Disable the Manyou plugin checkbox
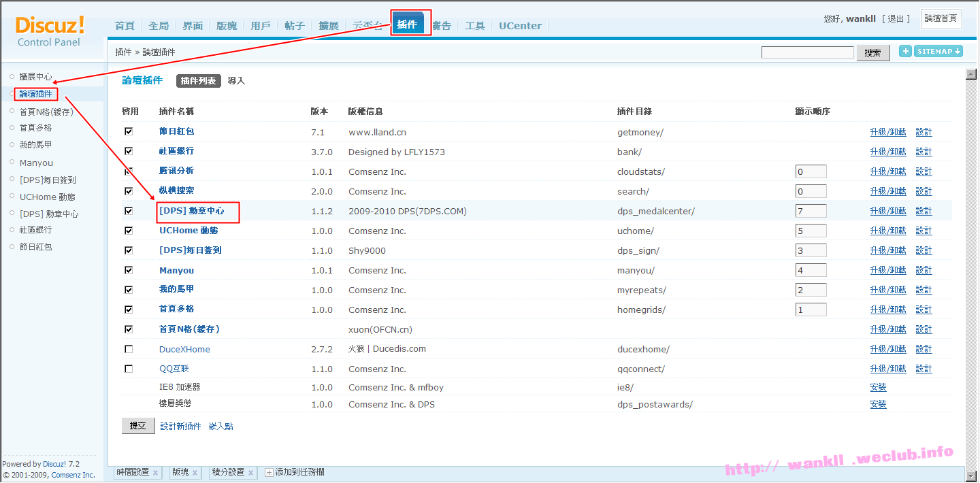Image resolution: width=980 pixels, height=483 pixels. coord(129,270)
